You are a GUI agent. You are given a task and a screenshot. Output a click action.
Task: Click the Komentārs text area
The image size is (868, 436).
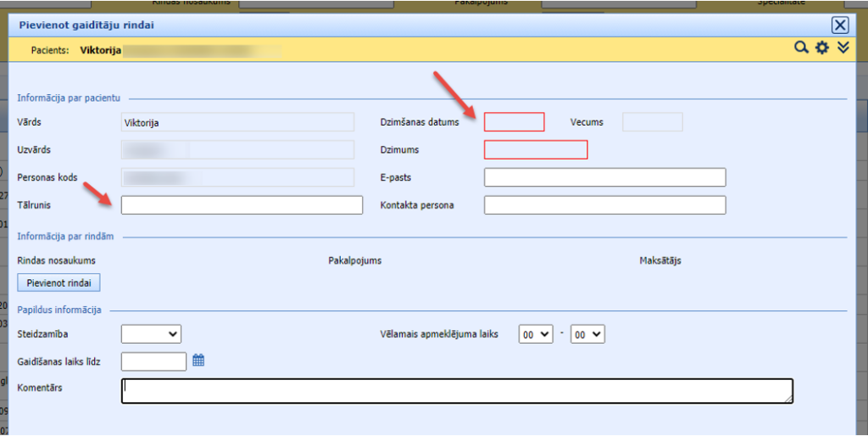(457, 390)
